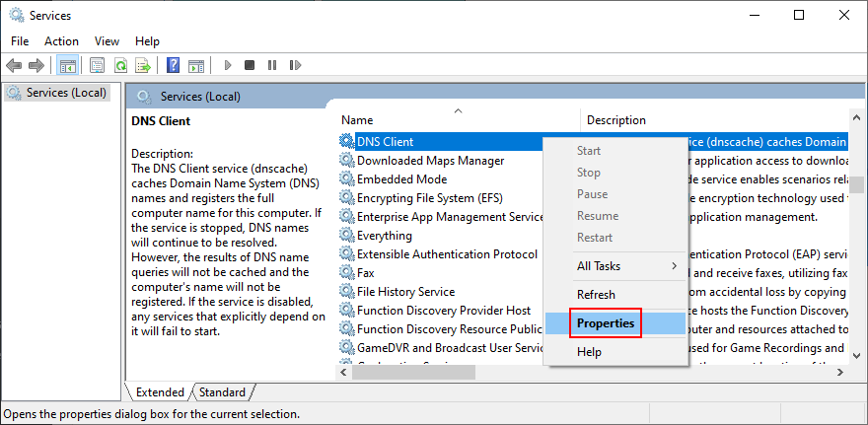Click the vertical scrollbar up arrow

[x=856, y=117]
